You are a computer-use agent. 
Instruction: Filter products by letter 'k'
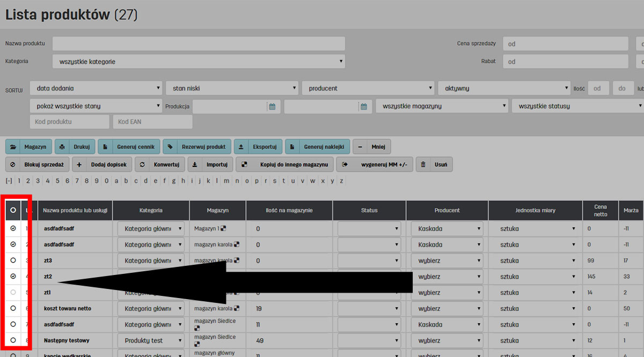pos(208,181)
